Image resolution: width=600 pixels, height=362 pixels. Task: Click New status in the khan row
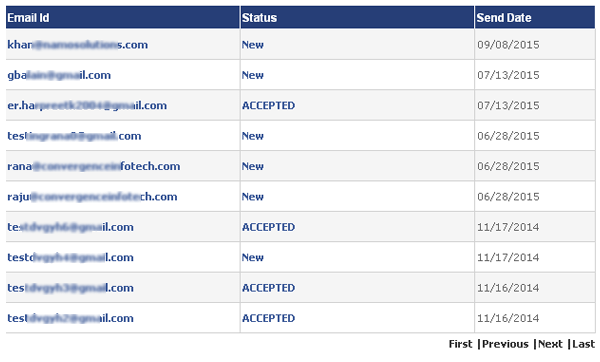[253, 45]
